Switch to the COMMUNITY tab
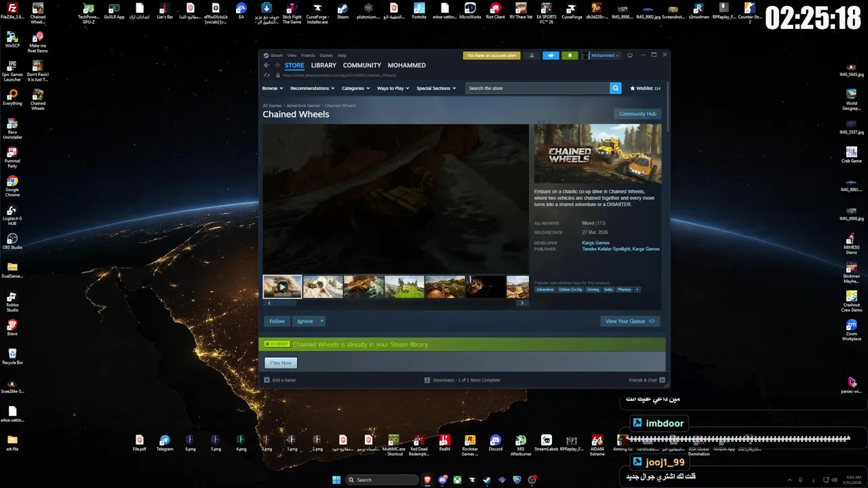Screen dimensions: 868x488 362,65
